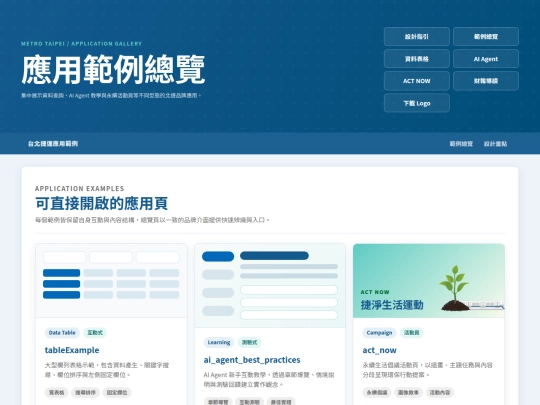Click the ACT NOW header button
540x405 pixels.
(x=417, y=81)
